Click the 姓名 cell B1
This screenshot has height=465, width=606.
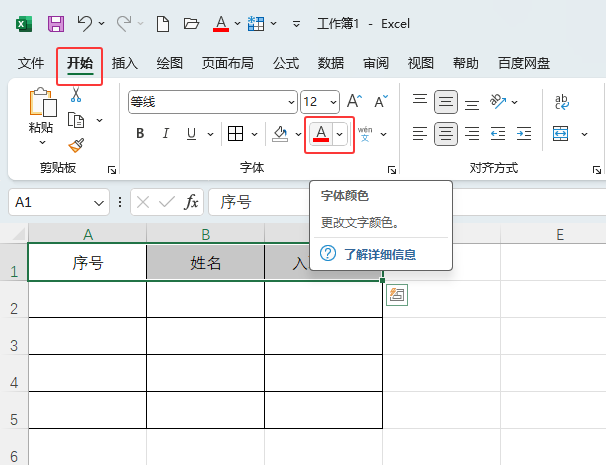[x=206, y=262]
